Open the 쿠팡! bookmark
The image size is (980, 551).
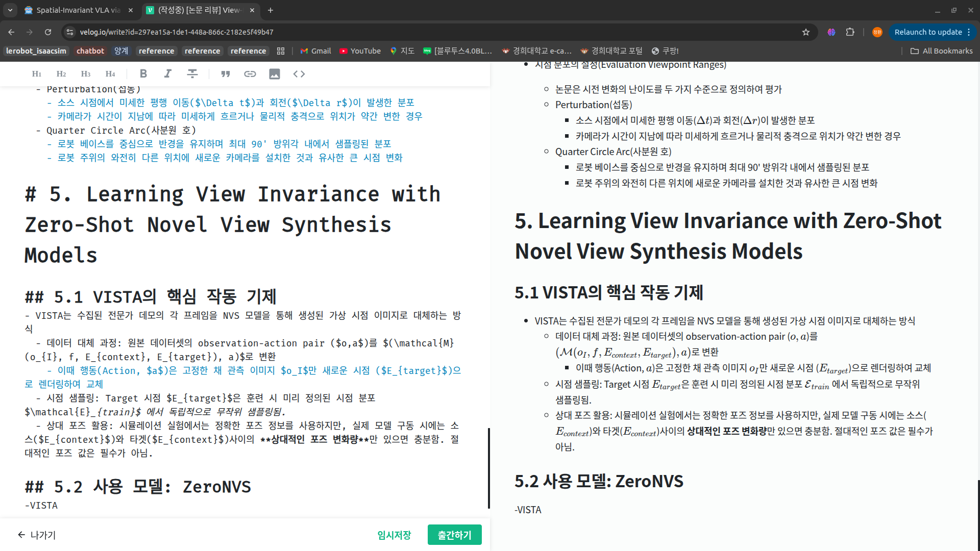tap(665, 51)
